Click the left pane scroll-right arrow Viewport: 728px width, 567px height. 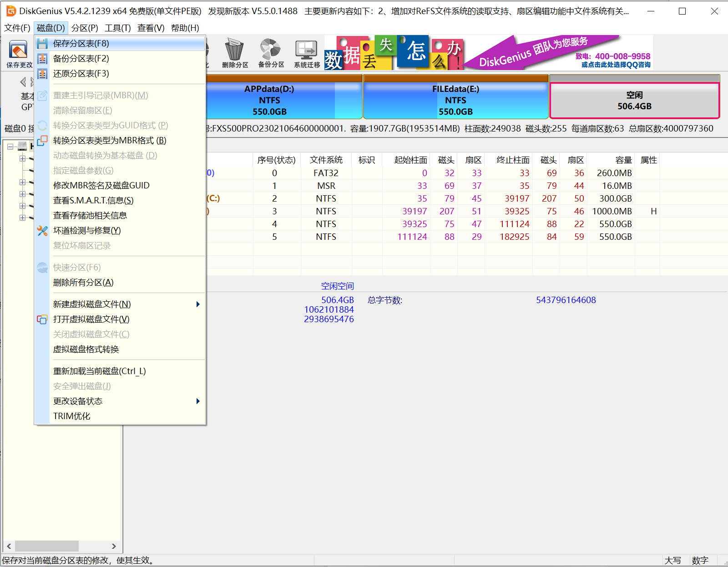point(114,546)
